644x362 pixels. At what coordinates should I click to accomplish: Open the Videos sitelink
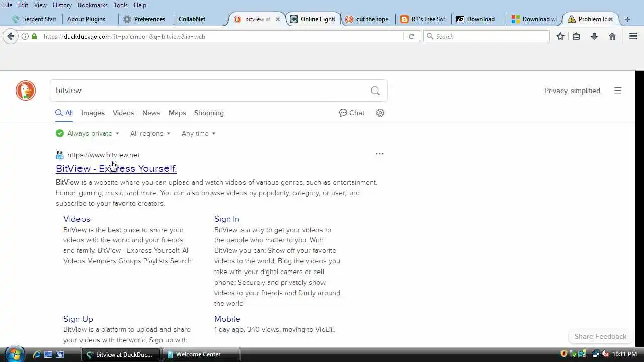(x=76, y=219)
